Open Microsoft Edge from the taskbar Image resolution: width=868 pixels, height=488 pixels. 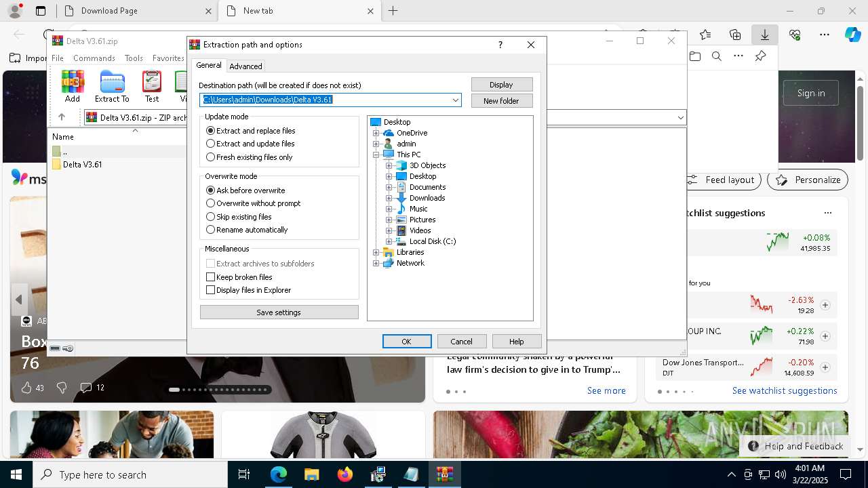click(279, 475)
